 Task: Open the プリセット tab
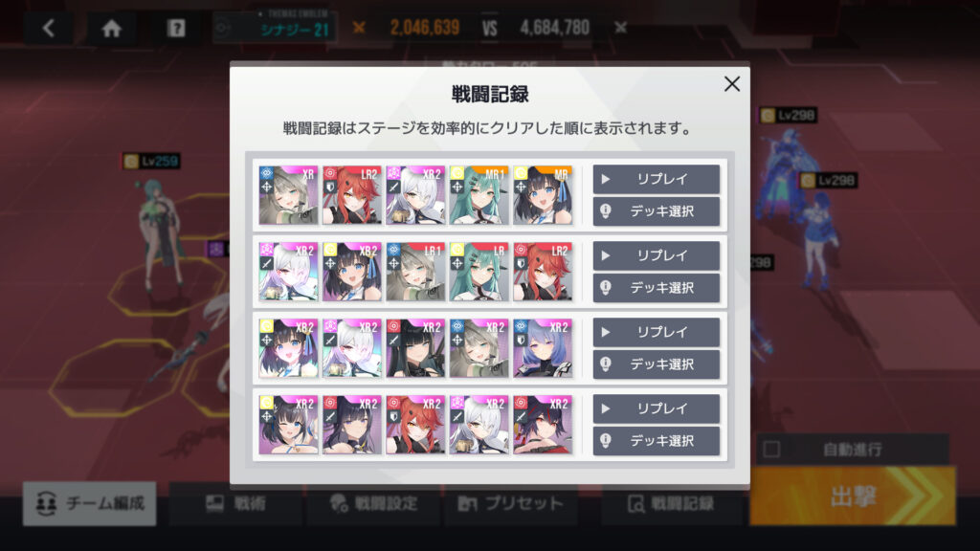[511, 503]
